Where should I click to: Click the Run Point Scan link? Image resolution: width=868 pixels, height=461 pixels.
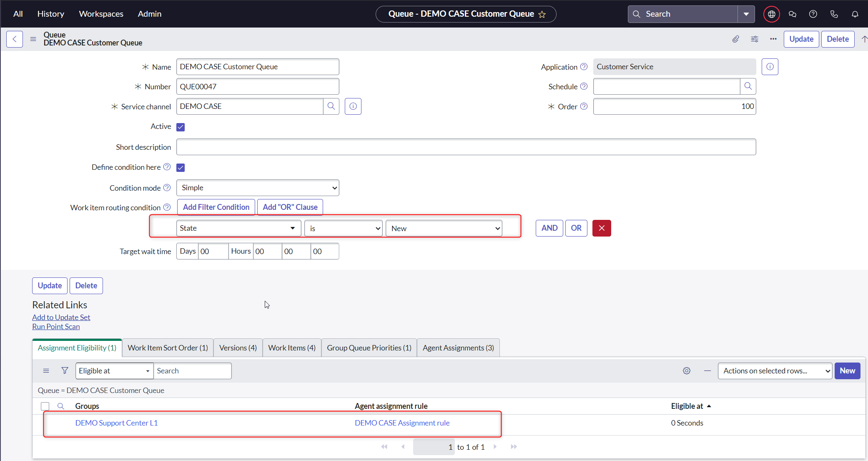coord(56,327)
